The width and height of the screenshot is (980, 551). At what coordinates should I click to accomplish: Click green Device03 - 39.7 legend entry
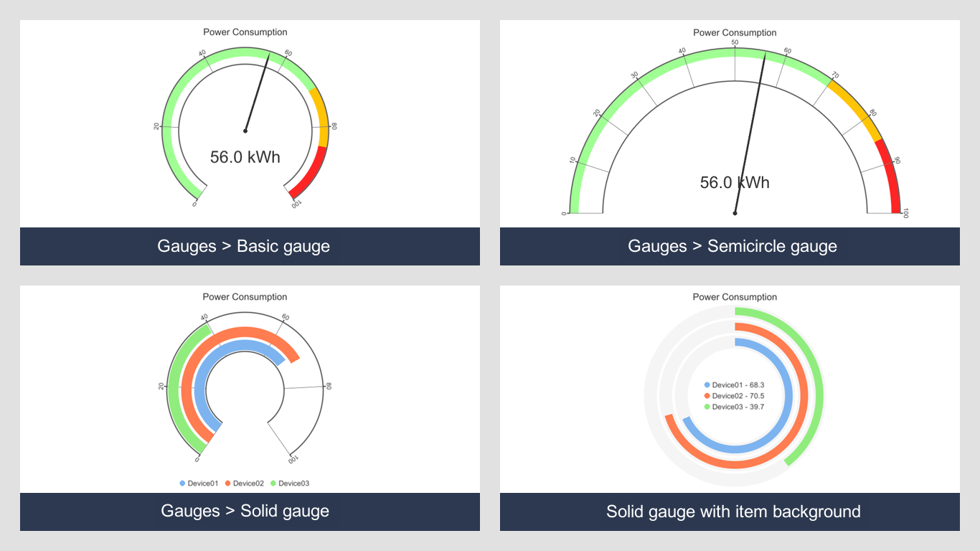[x=734, y=407]
